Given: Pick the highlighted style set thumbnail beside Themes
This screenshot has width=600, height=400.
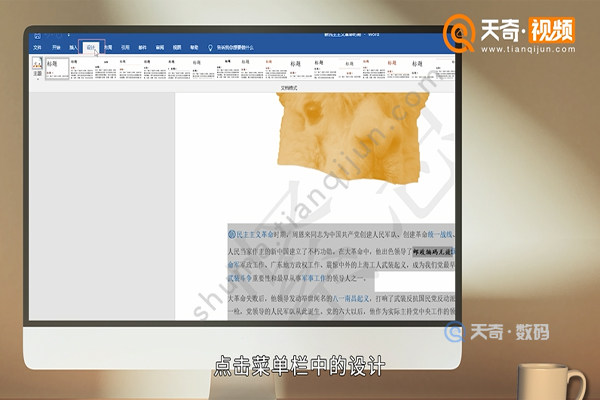Looking at the screenshot, I should pos(57,69).
